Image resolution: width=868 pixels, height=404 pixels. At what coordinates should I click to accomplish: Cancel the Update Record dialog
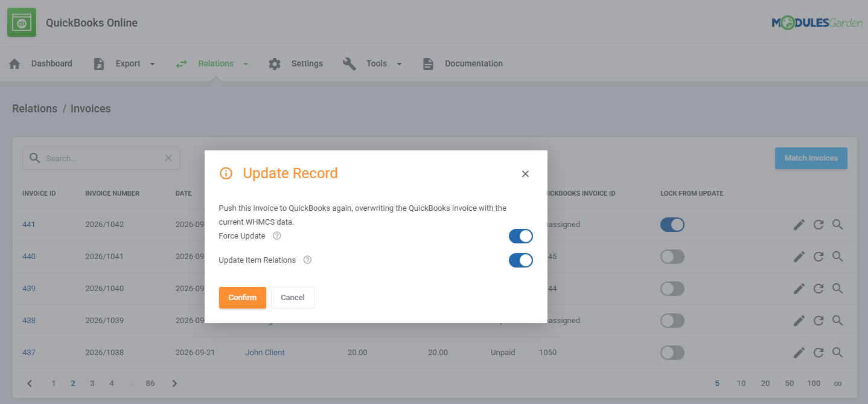pyautogui.click(x=293, y=298)
